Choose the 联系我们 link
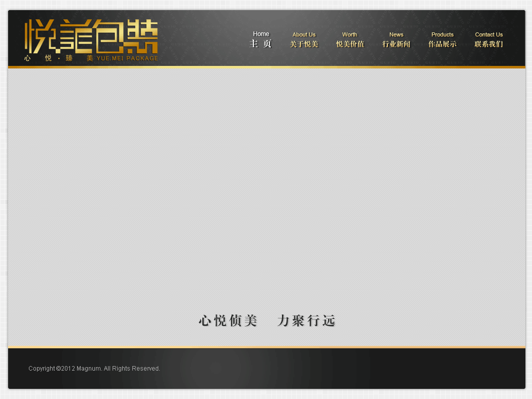 point(488,44)
